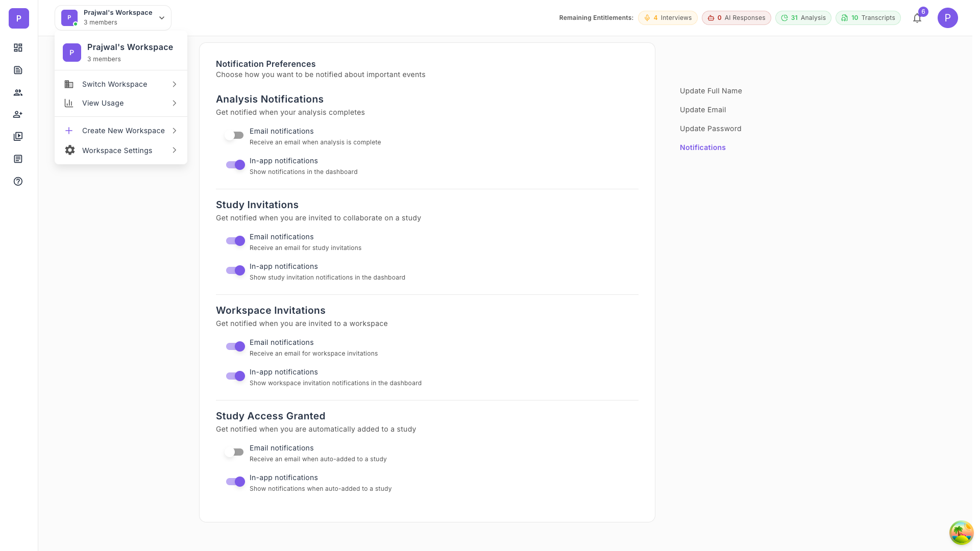980x551 pixels.
Task: Open the dashboard grid icon in sidebar
Action: tap(18, 47)
